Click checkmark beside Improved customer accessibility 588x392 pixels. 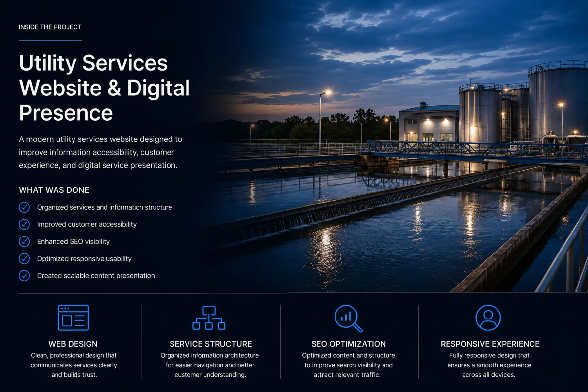24,224
